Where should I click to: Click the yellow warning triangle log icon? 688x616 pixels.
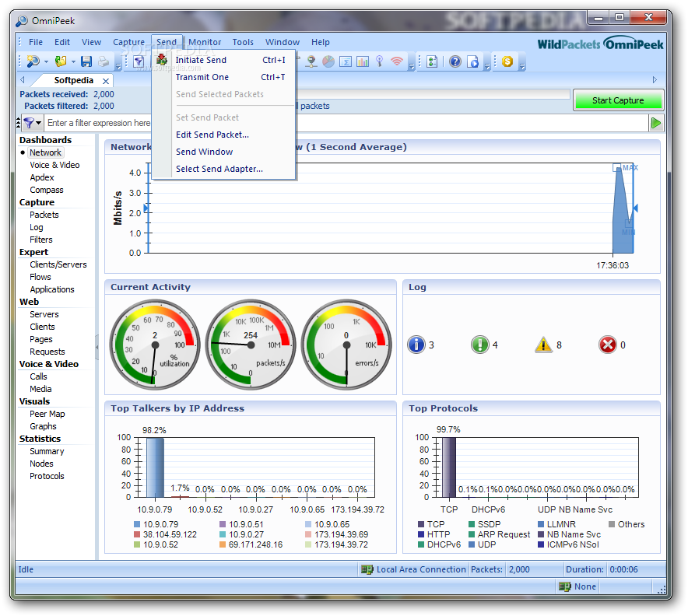tap(544, 345)
